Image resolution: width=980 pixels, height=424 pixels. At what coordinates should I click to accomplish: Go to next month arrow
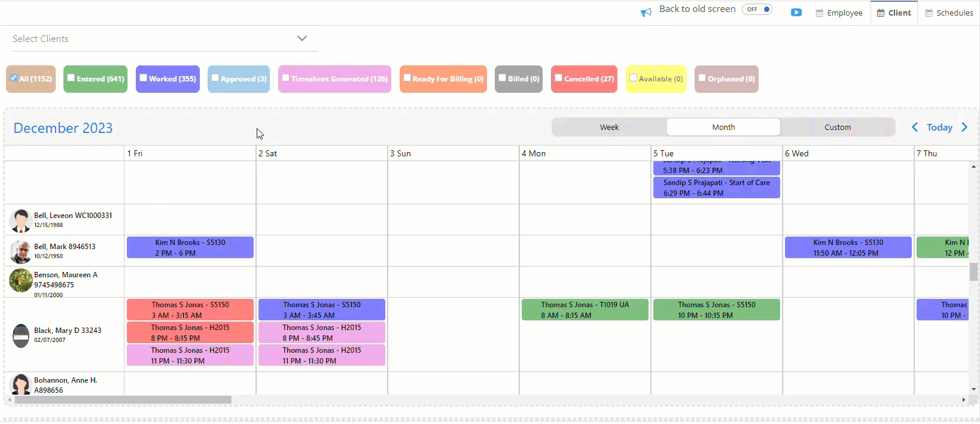tap(964, 127)
